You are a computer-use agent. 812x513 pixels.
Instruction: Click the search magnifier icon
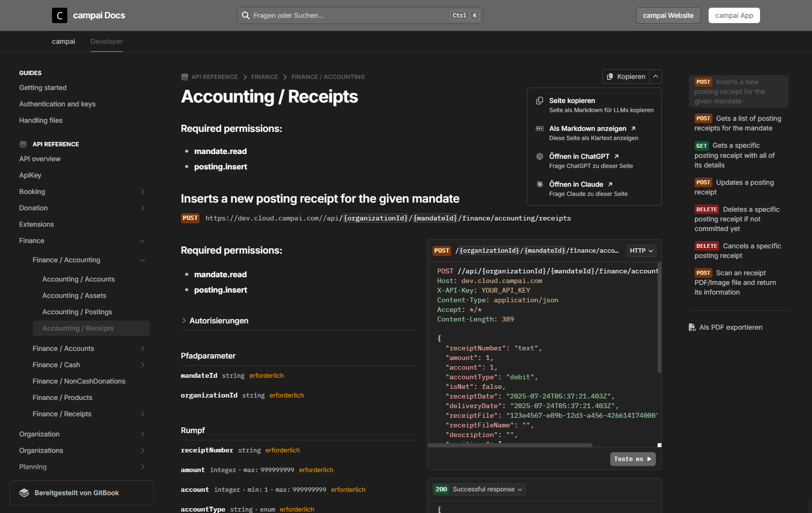[245, 15]
